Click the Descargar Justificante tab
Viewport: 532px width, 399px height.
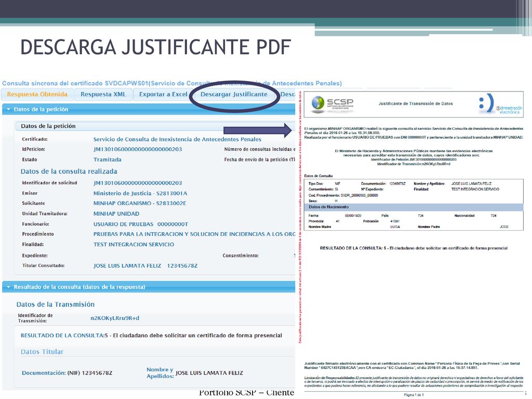pos(234,95)
